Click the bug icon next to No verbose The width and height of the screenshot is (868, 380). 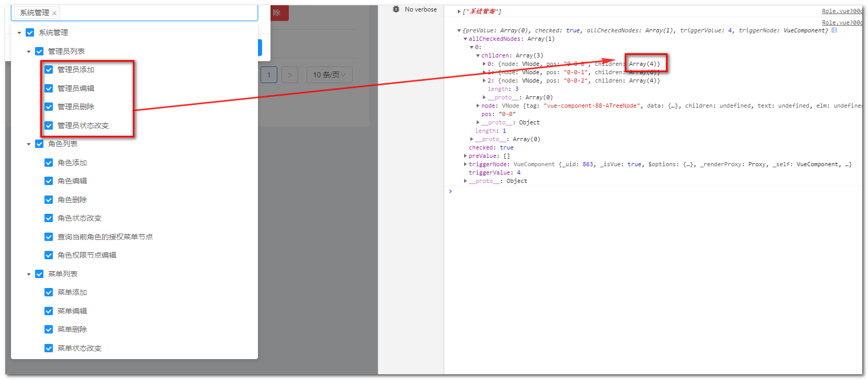tap(396, 9)
